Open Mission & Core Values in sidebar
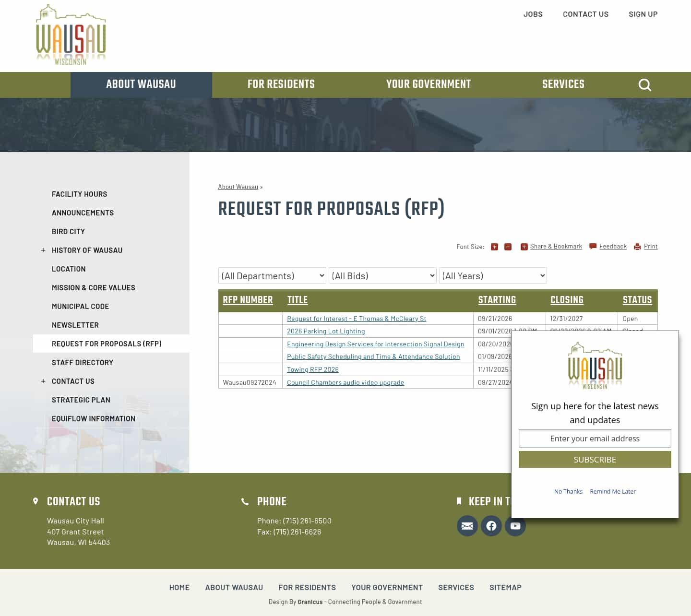The width and height of the screenshot is (691, 616). [x=94, y=287]
